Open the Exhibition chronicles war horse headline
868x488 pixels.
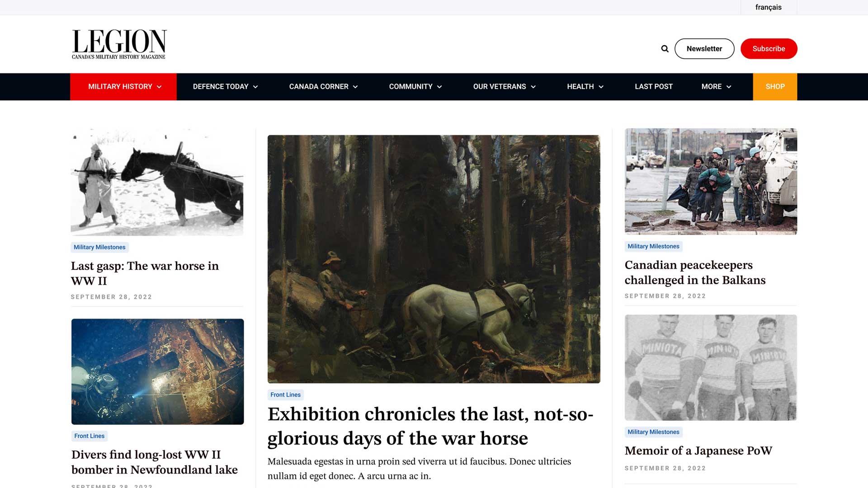[x=430, y=426]
